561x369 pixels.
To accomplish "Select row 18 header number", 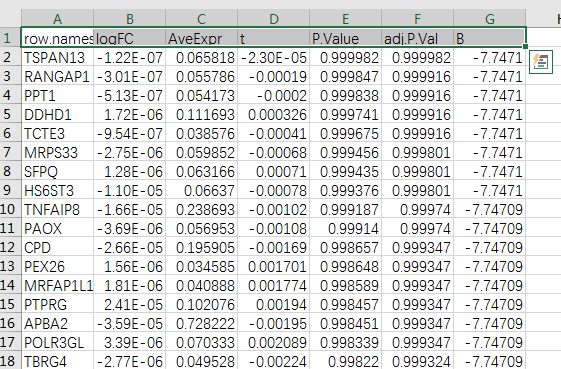I will (x=10, y=361).
